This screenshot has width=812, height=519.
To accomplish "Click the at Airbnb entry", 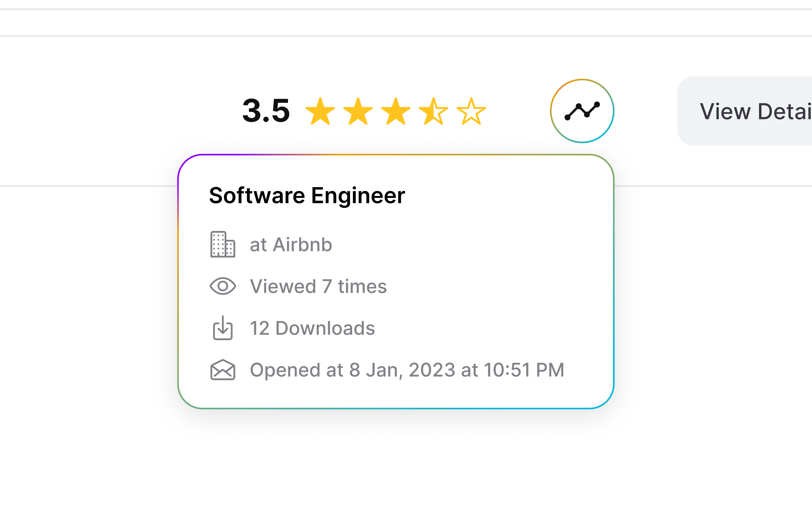I will click(290, 244).
